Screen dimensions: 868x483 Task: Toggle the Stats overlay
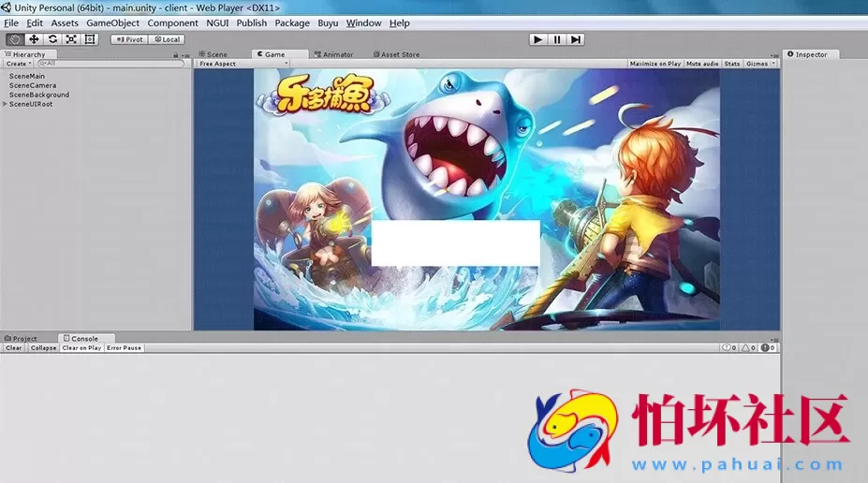(x=732, y=64)
